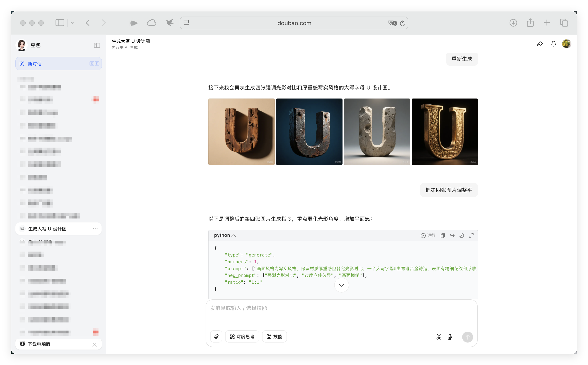Image resolution: width=588 pixels, height=365 pixels.
Task: Start a 新对话 new conversation
Action: [x=34, y=64]
